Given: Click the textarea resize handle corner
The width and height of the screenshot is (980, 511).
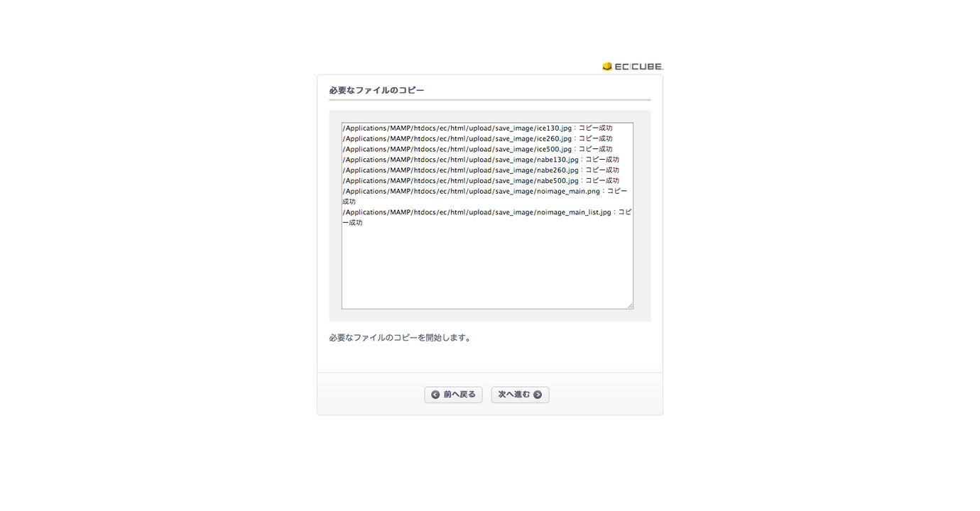Looking at the screenshot, I should 629,305.
